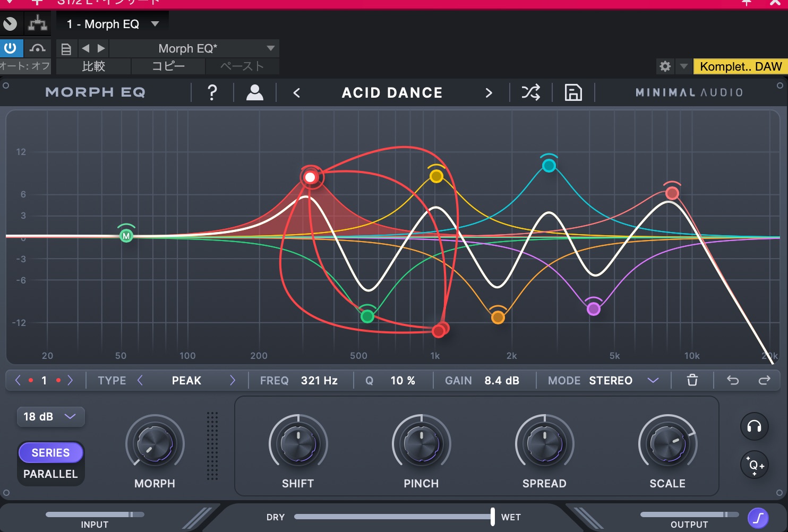Click the 比較 compare tab

point(93,66)
